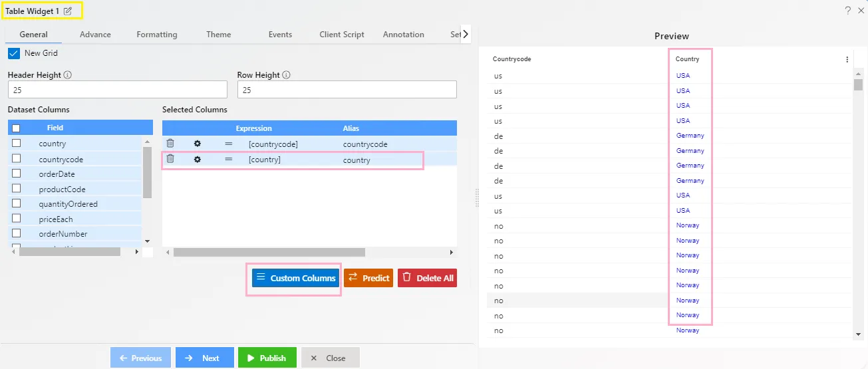Click the first USA link in preview

[x=683, y=76]
